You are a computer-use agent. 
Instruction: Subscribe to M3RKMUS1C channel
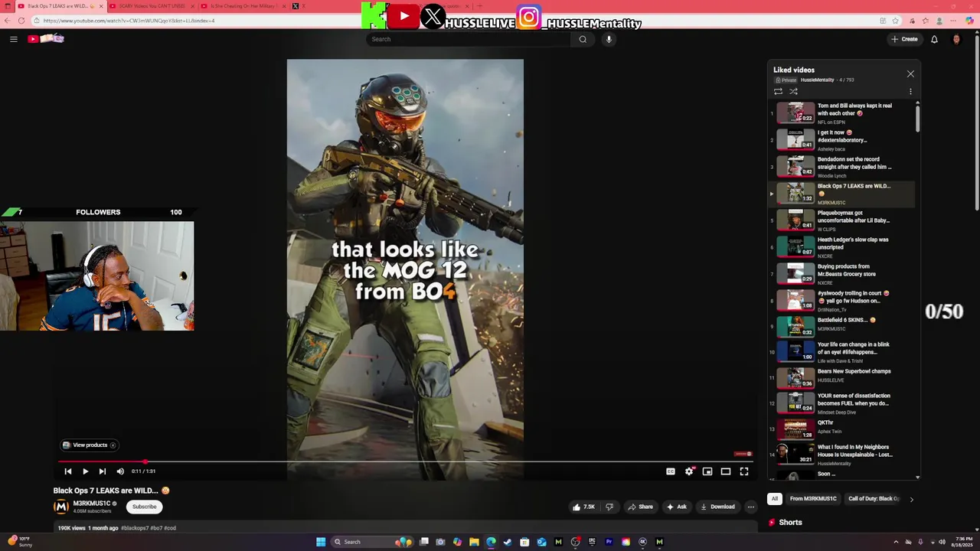point(144,507)
